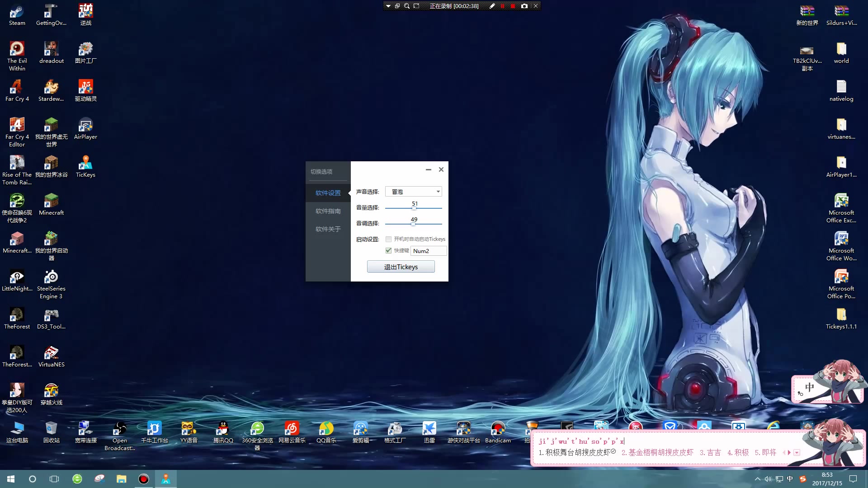Select the nativelog text file icon
The width and height of the screenshot is (868, 488).
click(841, 90)
